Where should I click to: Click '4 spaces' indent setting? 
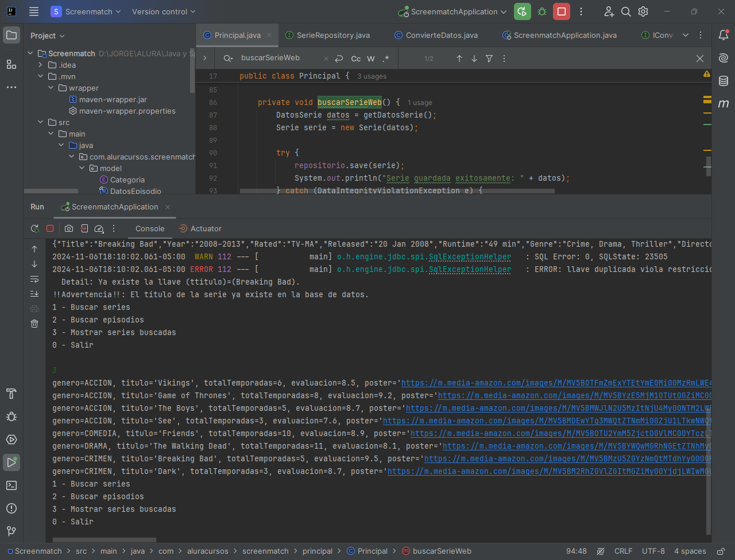[690, 551]
